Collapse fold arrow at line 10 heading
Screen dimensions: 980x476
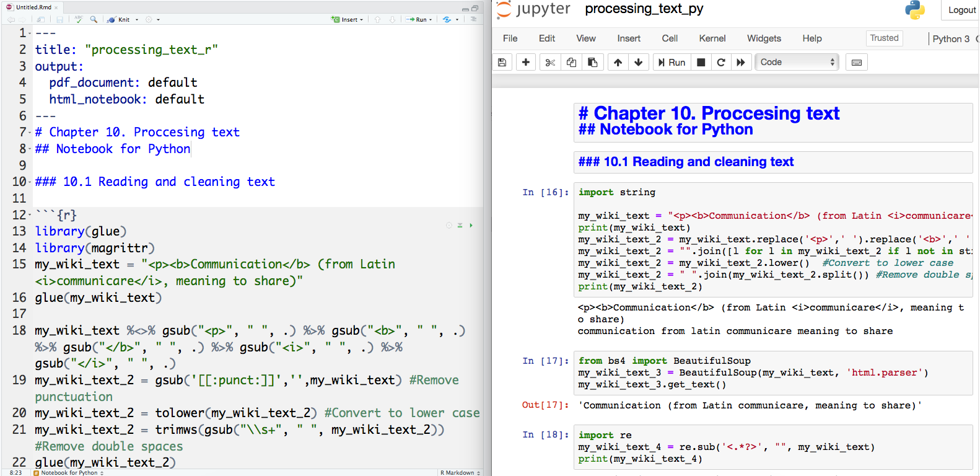point(30,182)
